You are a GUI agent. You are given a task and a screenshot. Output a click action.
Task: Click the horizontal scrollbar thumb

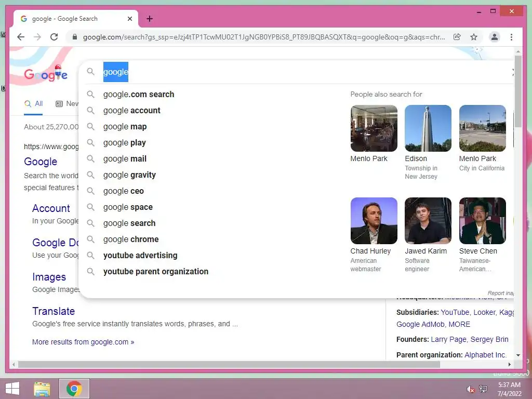pos(229,364)
